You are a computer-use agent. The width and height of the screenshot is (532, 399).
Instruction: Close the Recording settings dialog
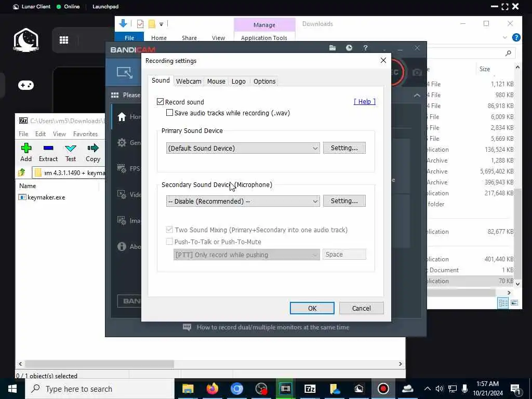[383, 60]
